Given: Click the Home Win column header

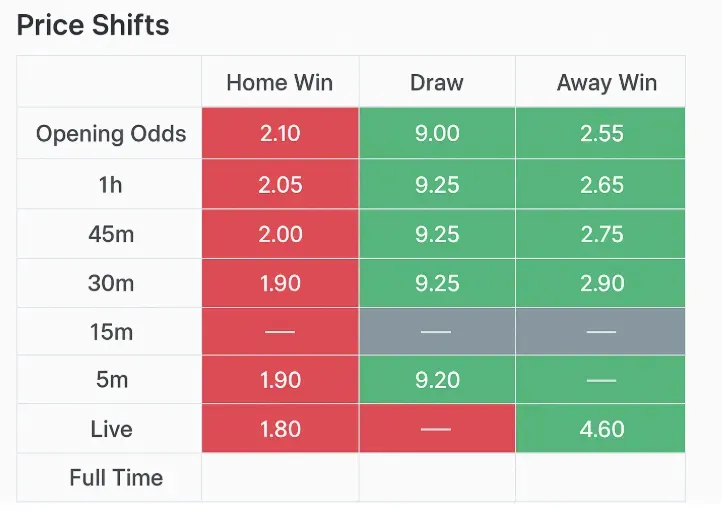Looking at the screenshot, I should click(279, 82).
